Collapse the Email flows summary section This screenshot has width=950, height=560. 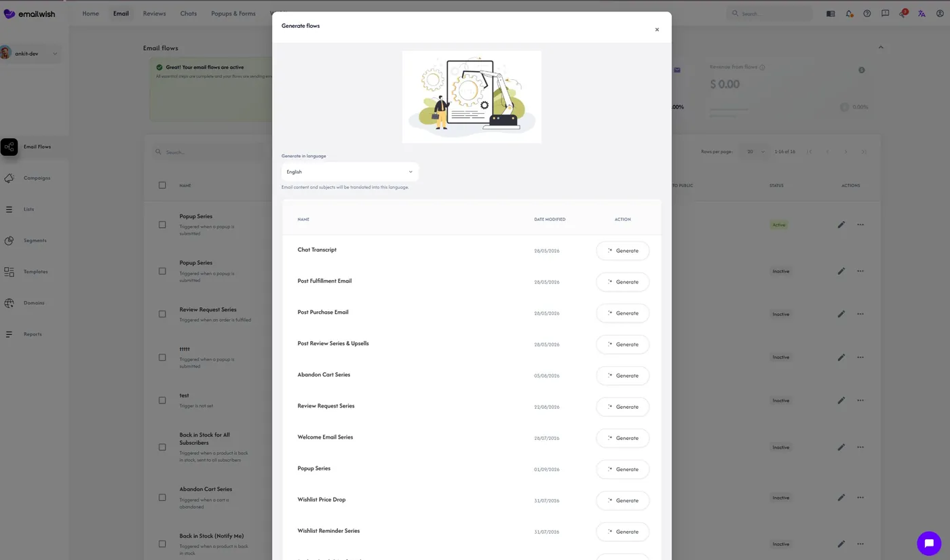click(x=881, y=47)
